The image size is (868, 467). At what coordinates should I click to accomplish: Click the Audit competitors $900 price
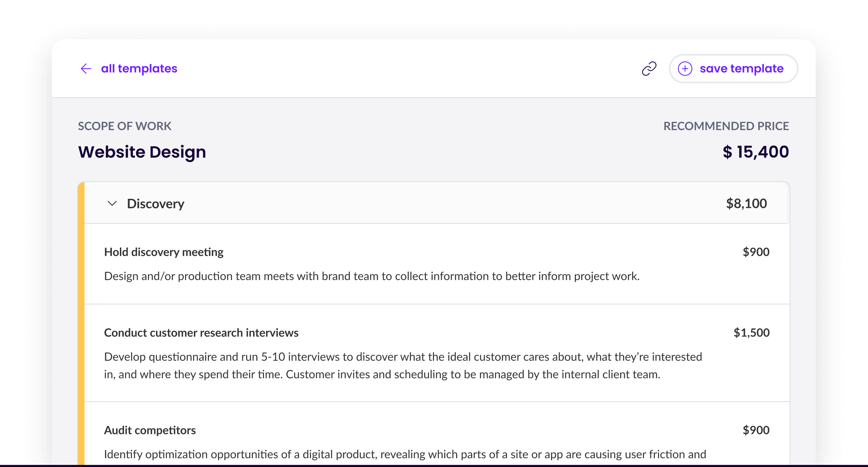click(x=756, y=430)
